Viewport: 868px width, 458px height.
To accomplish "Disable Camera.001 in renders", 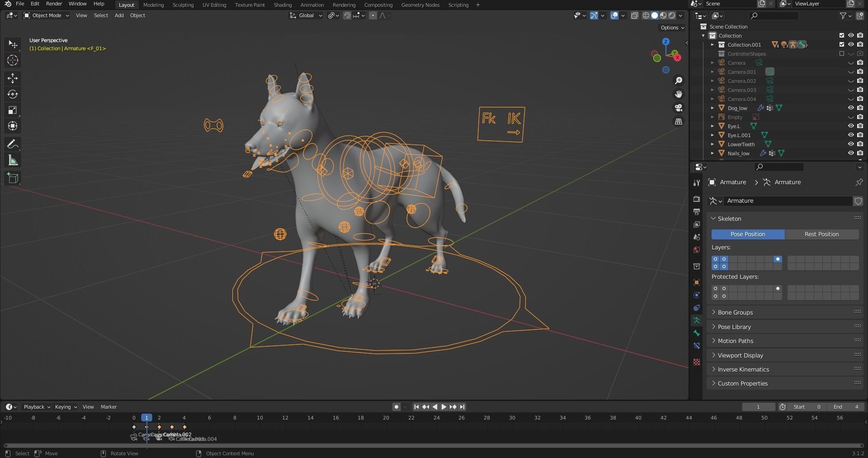I will [x=860, y=72].
